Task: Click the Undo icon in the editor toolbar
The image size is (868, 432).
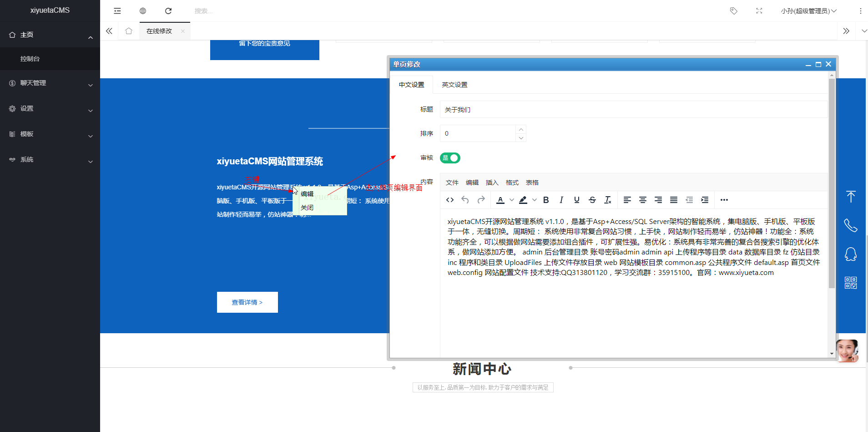Action: 465,199
